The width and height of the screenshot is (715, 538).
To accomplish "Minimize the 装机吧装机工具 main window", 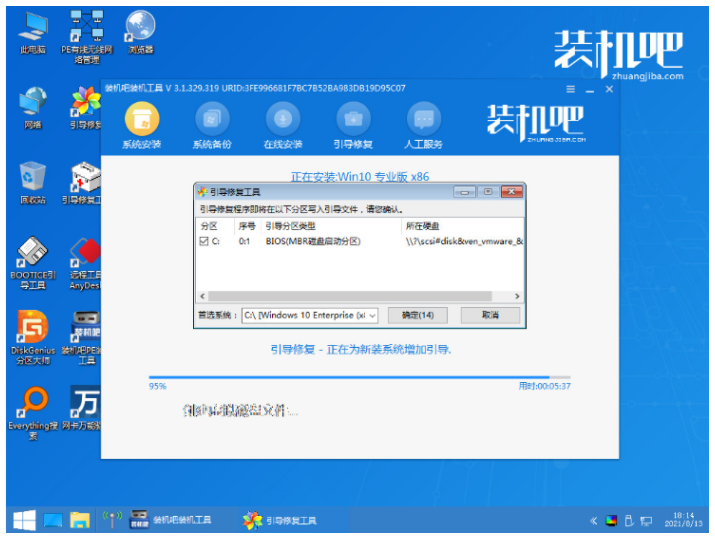I will [x=590, y=90].
